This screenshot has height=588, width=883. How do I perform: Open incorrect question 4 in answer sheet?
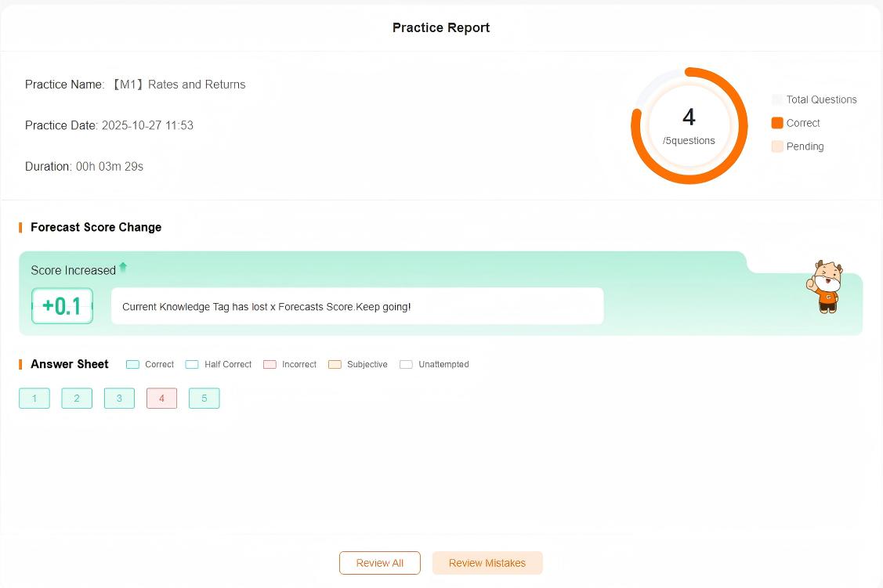point(161,399)
